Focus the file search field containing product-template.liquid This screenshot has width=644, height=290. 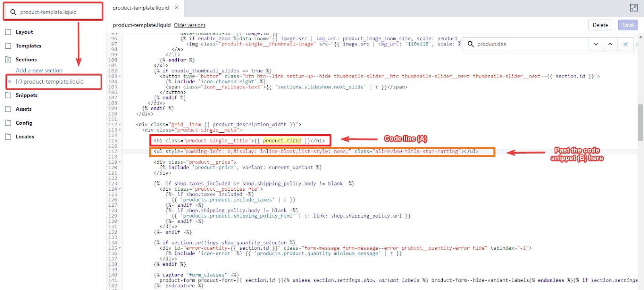[x=53, y=12]
